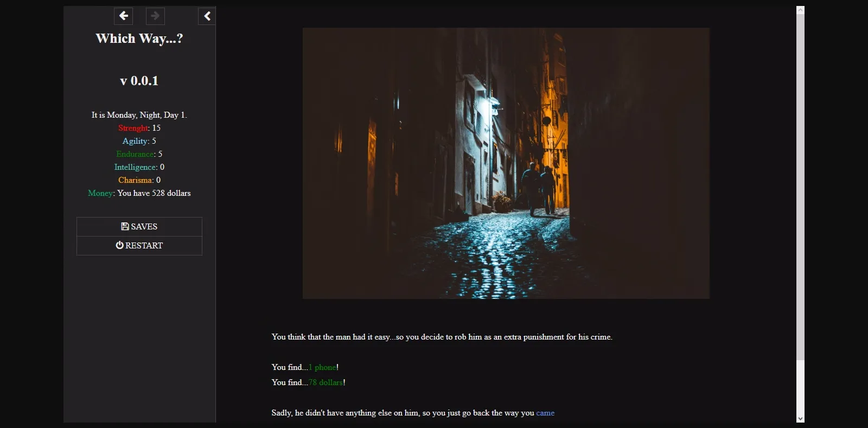The width and height of the screenshot is (868, 428).
Task: Click the v 0.0.1 version text
Action: point(139,81)
